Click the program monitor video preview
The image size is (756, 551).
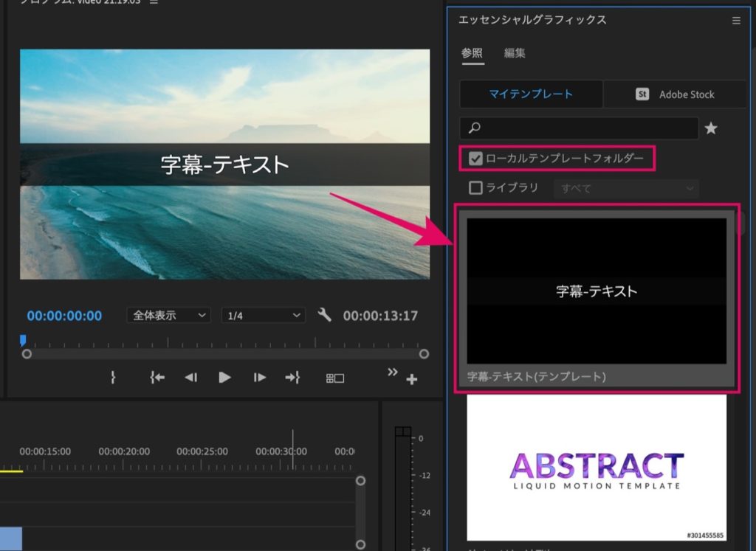click(x=224, y=164)
